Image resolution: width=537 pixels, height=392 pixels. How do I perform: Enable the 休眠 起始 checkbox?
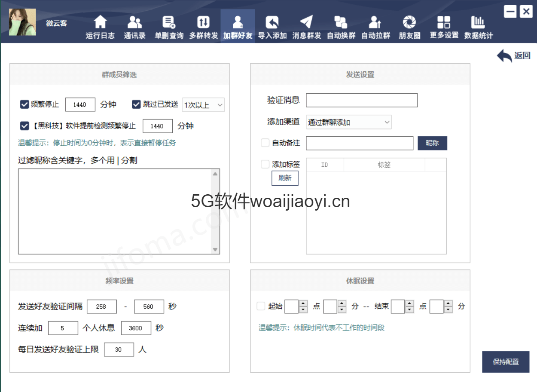(261, 306)
